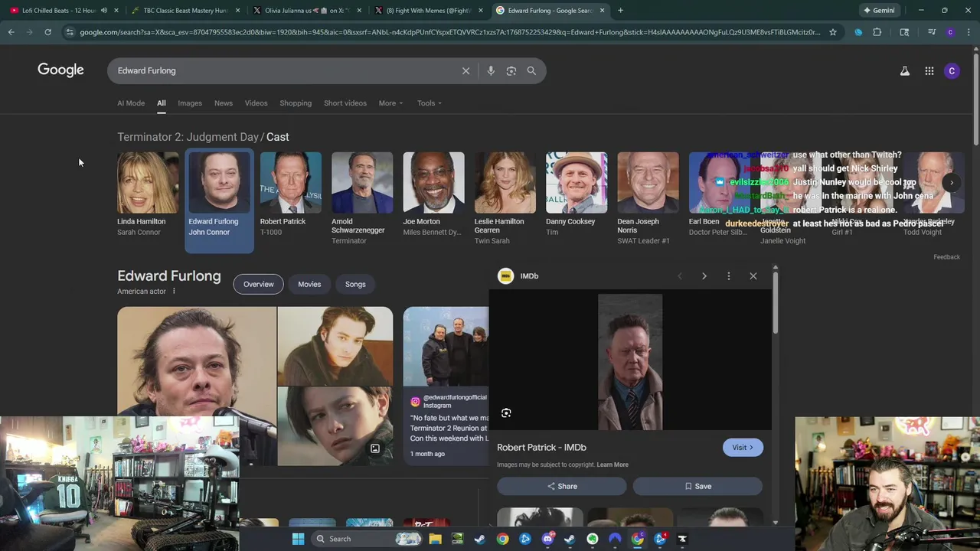Share the Robert Patrick image

(x=562, y=487)
